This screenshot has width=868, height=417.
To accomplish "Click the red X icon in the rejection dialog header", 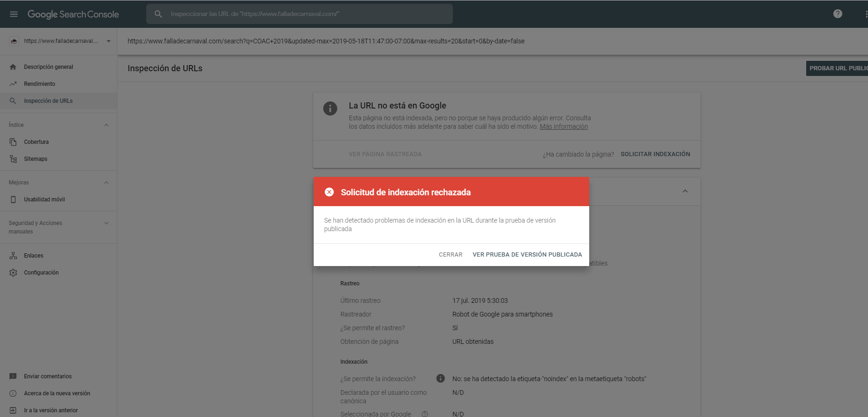I will point(329,192).
